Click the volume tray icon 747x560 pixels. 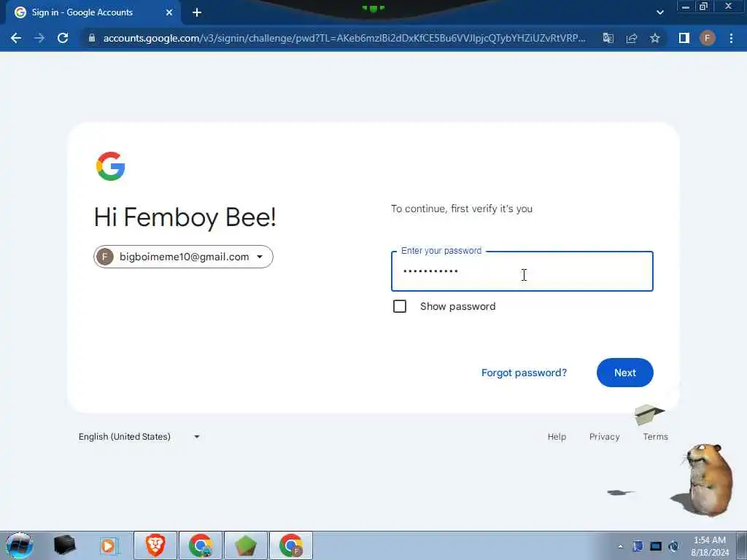pos(673,546)
